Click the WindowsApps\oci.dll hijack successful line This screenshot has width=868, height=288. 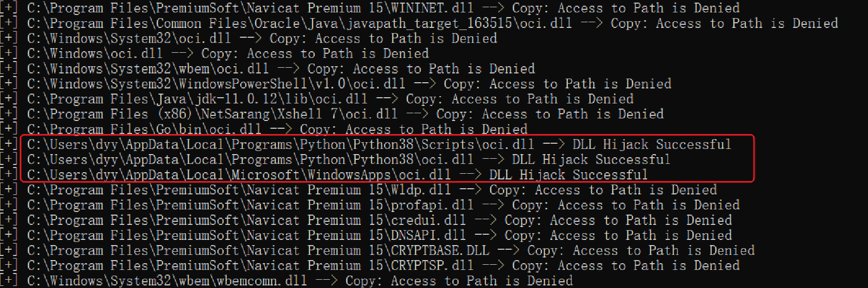(324, 175)
